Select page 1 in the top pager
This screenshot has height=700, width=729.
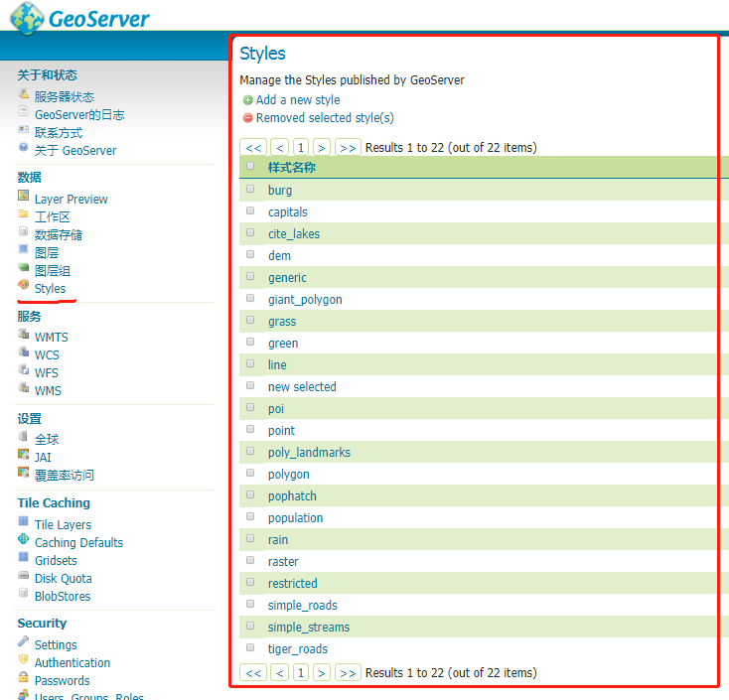[301, 148]
